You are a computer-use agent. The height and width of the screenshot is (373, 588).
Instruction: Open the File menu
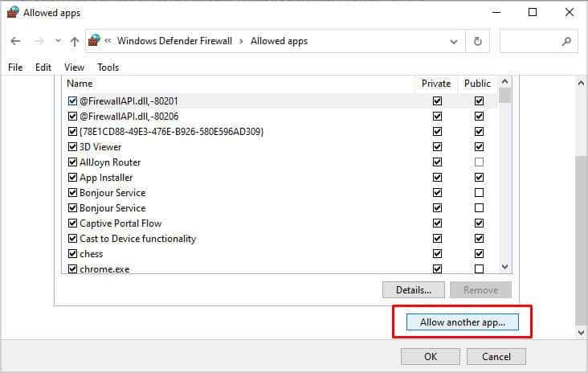coord(15,68)
